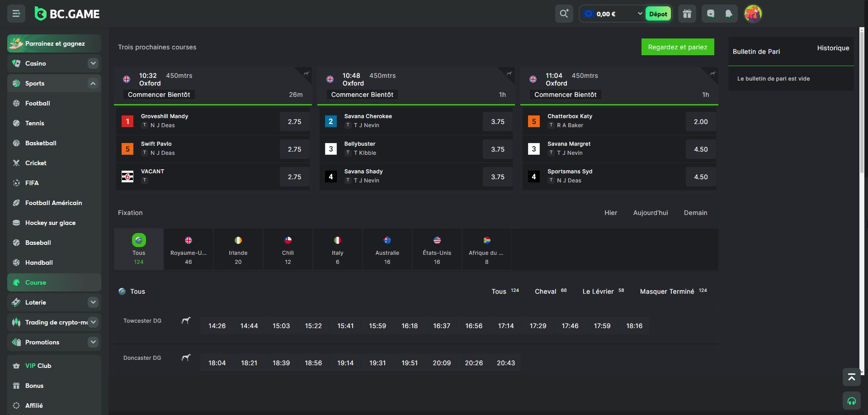
Task: Click the scroll-to-top arrow icon
Action: 851,377
